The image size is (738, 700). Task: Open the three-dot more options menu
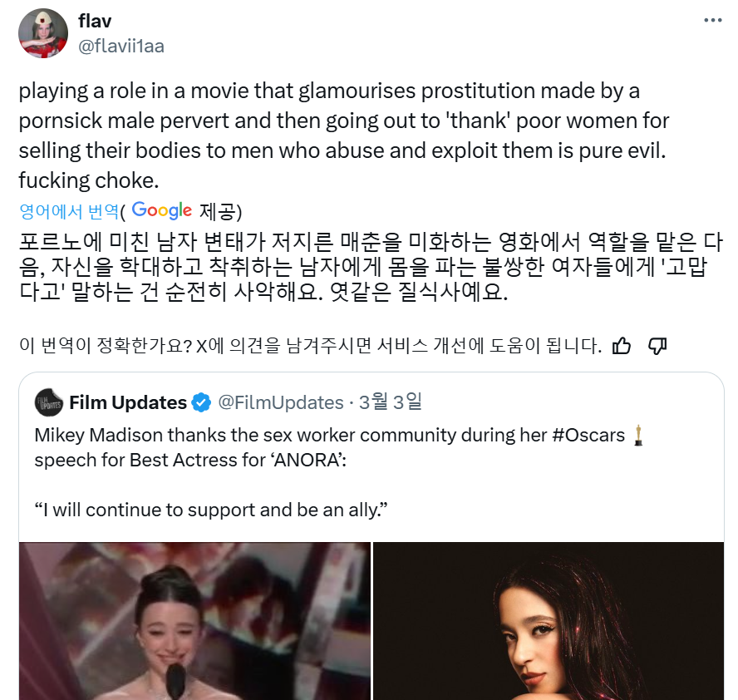(712, 20)
